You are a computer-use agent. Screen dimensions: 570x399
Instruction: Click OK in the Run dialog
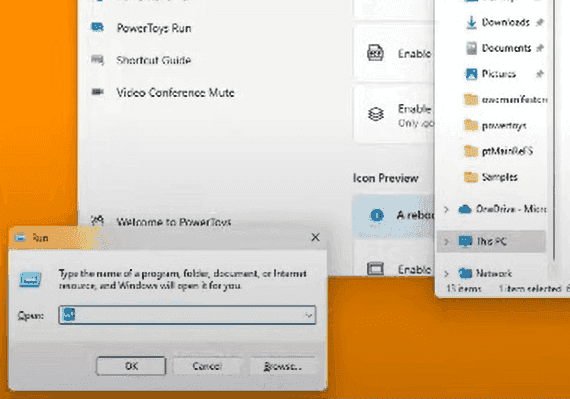(x=131, y=366)
